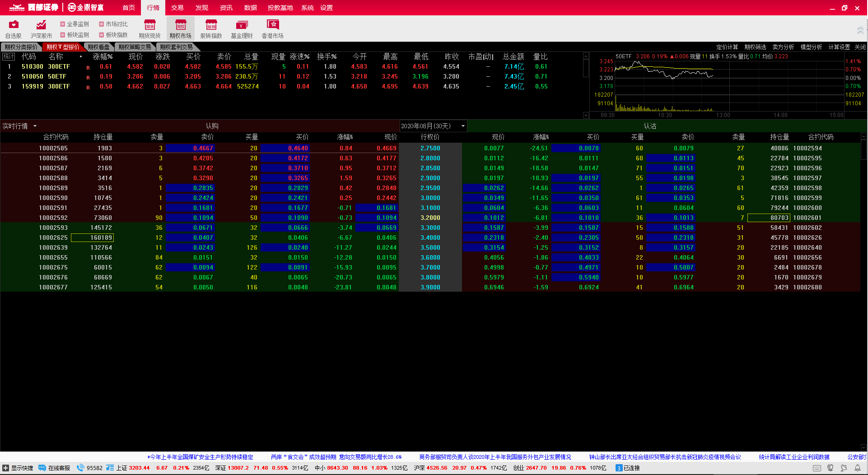
Task: Open the 自选股 watchlist icon
Action: point(14,25)
